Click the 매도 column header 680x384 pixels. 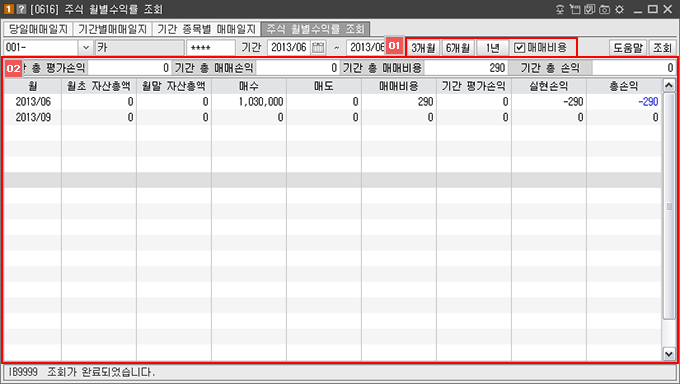[324, 86]
